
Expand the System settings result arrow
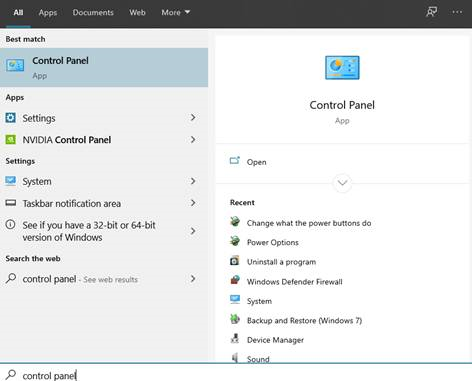pos(193,181)
